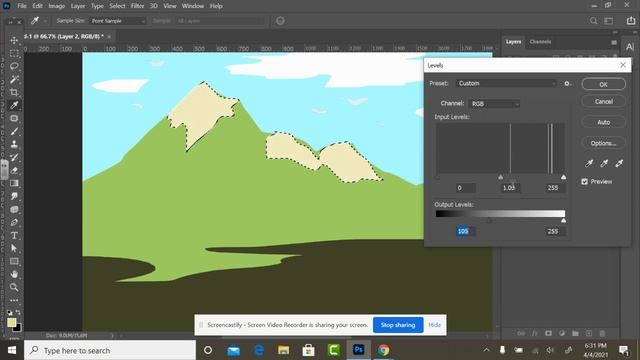
Task: Select the Rectangular Marquee tool
Action: (x=14, y=53)
